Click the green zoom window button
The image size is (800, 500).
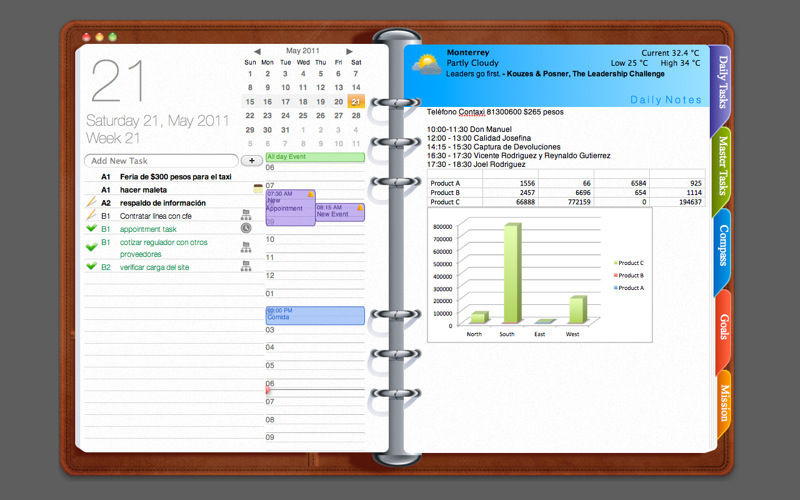[x=113, y=37]
